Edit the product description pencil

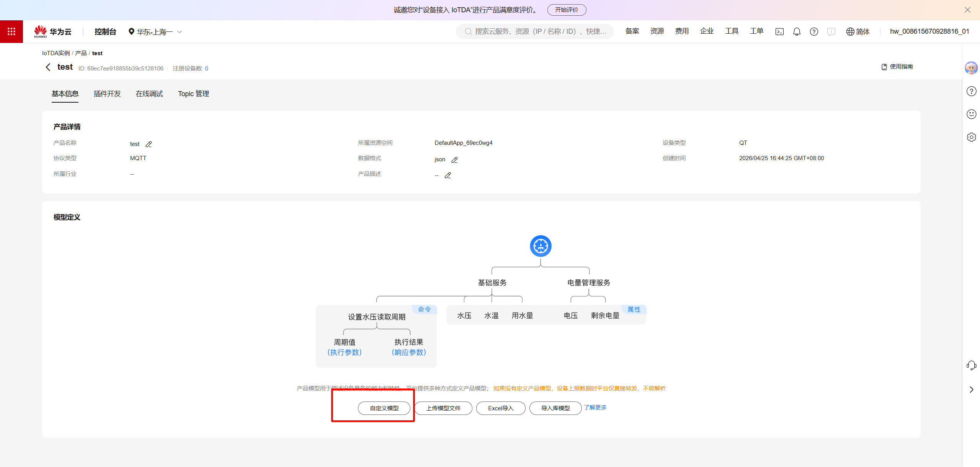(448, 175)
